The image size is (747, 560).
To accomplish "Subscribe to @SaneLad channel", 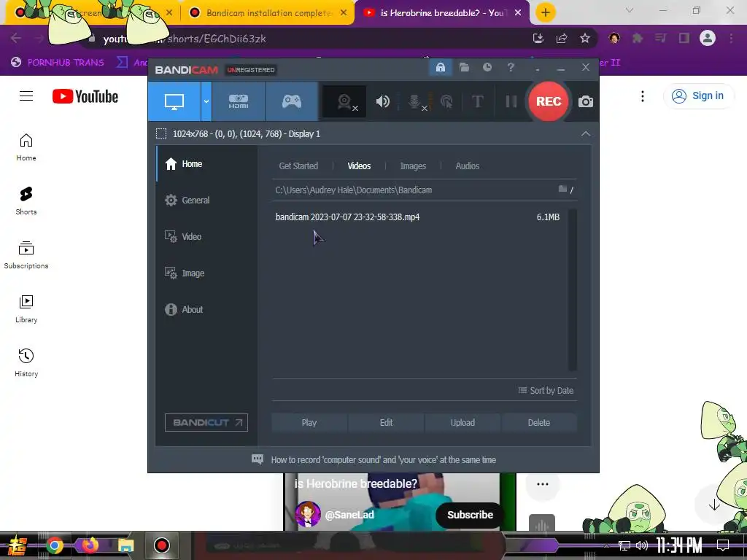I will pyautogui.click(x=470, y=515).
